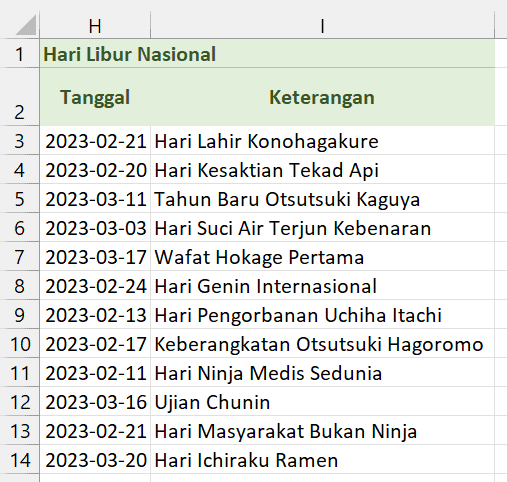
Task: Select row 10 header
Action: pos(19,343)
